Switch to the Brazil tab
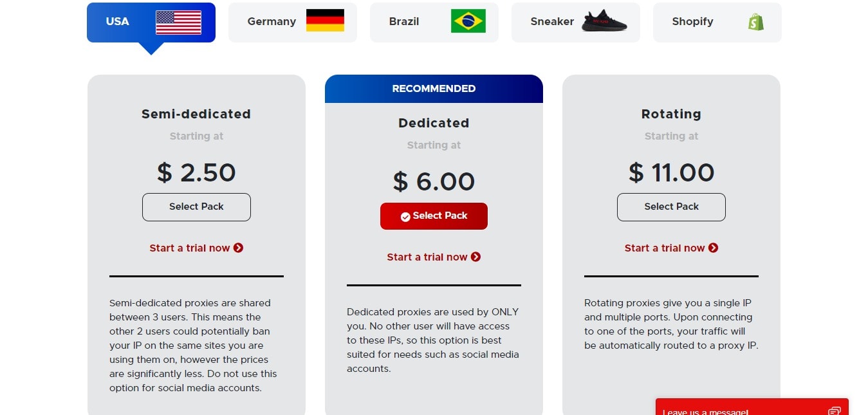This screenshot has height=415, width=868. pyautogui.click(x=434, y=23)
